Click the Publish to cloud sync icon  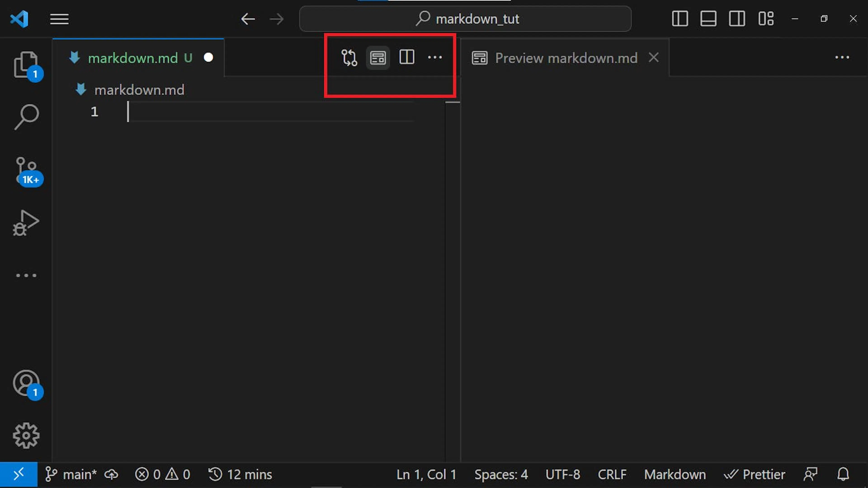[111, 474]
